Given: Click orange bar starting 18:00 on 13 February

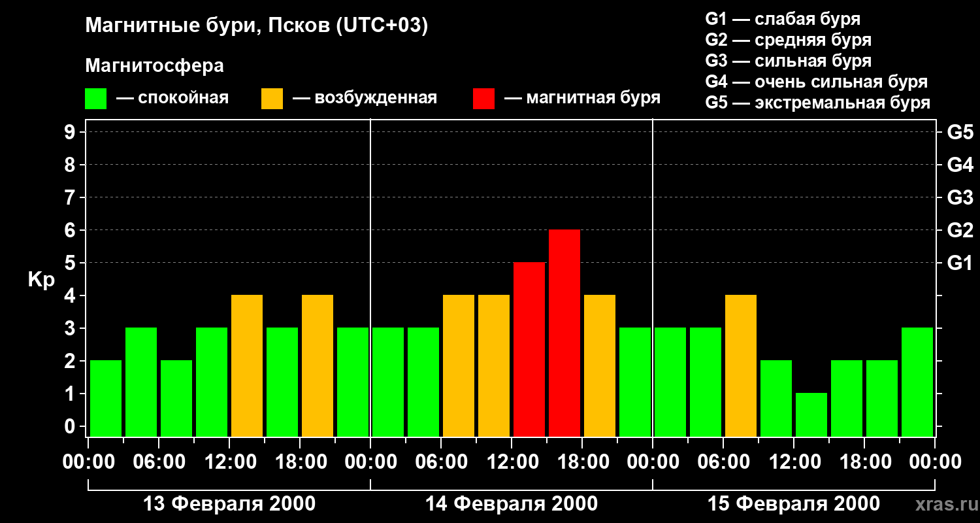Looking at the screenshot, I should pyautogui.click(x=318, y=365).
